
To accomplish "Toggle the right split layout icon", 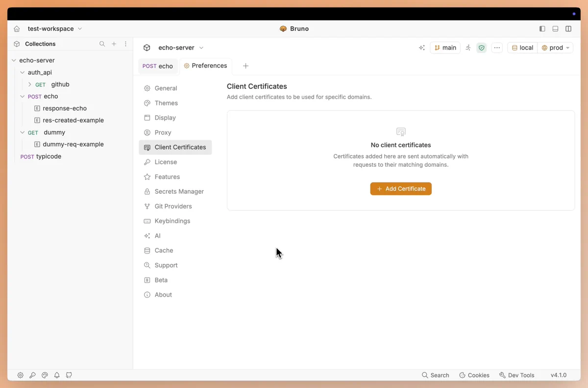I will point(568,29).
